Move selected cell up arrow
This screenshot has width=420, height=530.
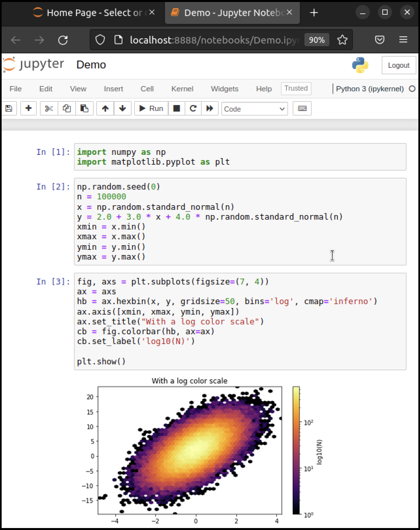[105, 108]
